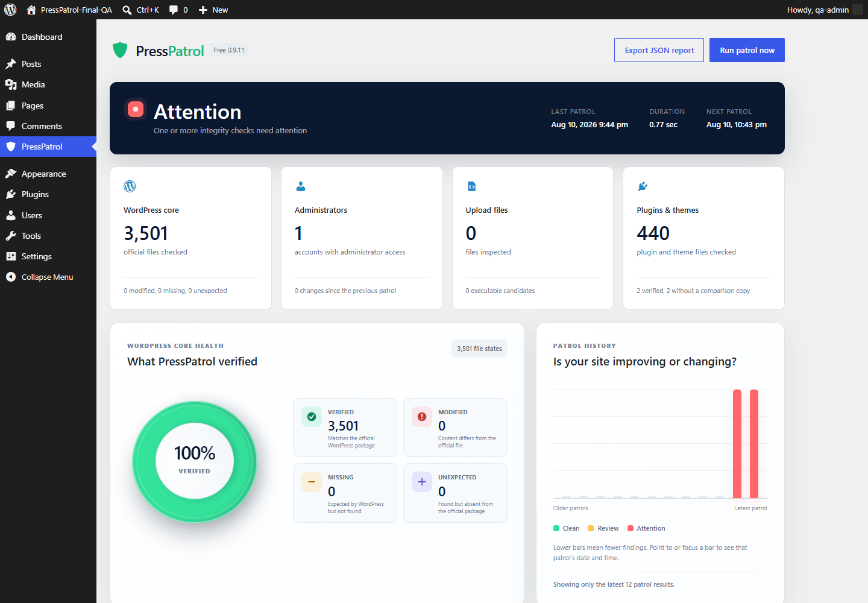Click the Appearance paintbrush icon
Viewport: 868px width, 603px height.
[11, 174]
